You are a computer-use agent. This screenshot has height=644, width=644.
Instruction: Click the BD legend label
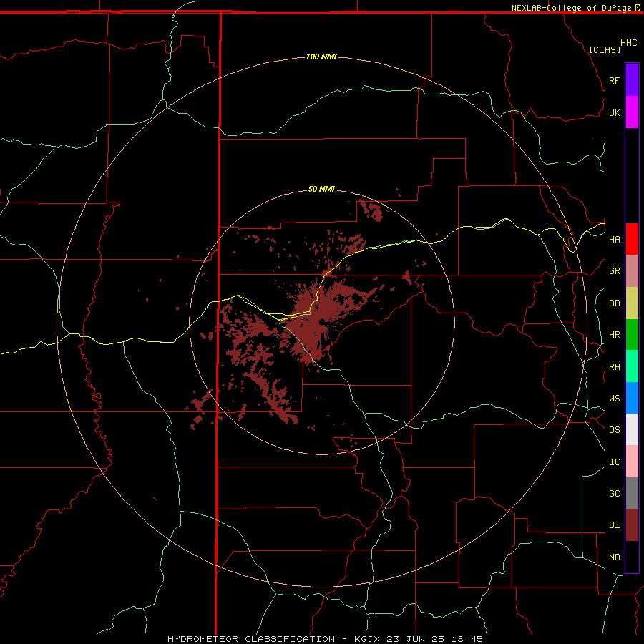click(614, 303)
